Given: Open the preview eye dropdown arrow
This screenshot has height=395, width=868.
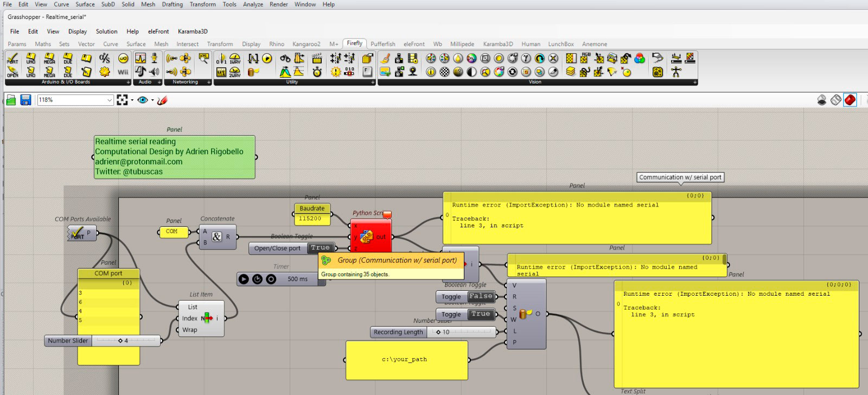Looking at the screenshot, I should click(152, 100).
